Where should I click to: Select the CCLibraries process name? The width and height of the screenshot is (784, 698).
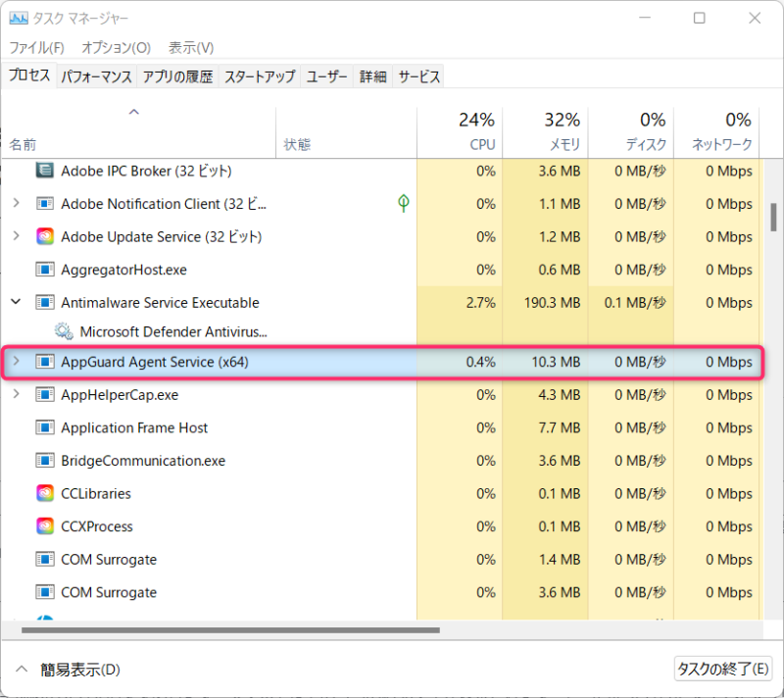coord(95,494)
